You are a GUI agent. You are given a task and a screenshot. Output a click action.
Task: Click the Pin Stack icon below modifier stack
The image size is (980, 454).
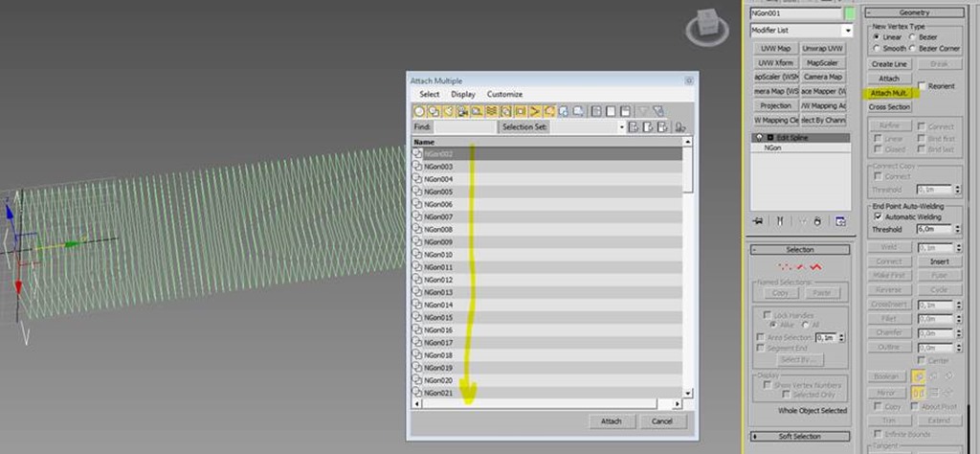[x=758, y=220]
